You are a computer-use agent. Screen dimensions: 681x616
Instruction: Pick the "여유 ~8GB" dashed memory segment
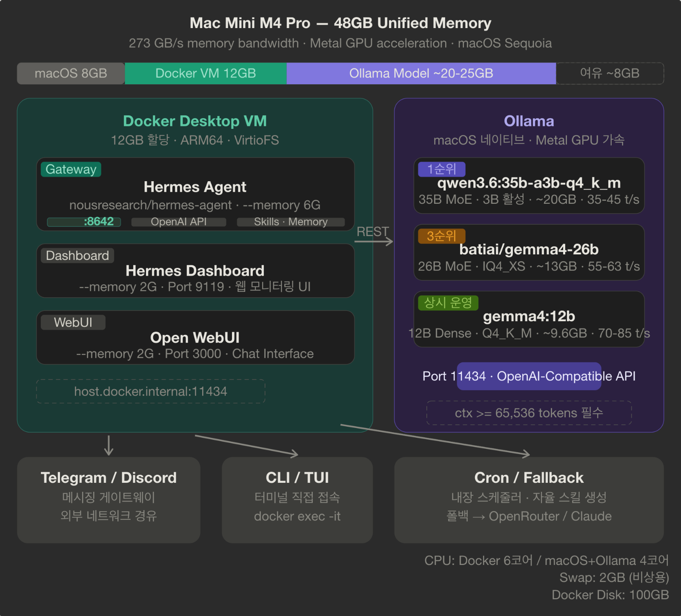click(610, 73)
